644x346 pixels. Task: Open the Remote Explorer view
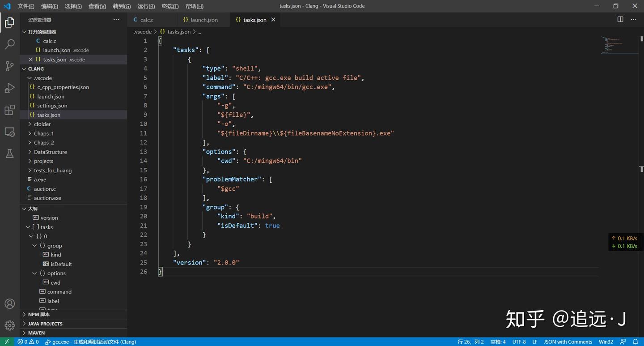point(9,132)
